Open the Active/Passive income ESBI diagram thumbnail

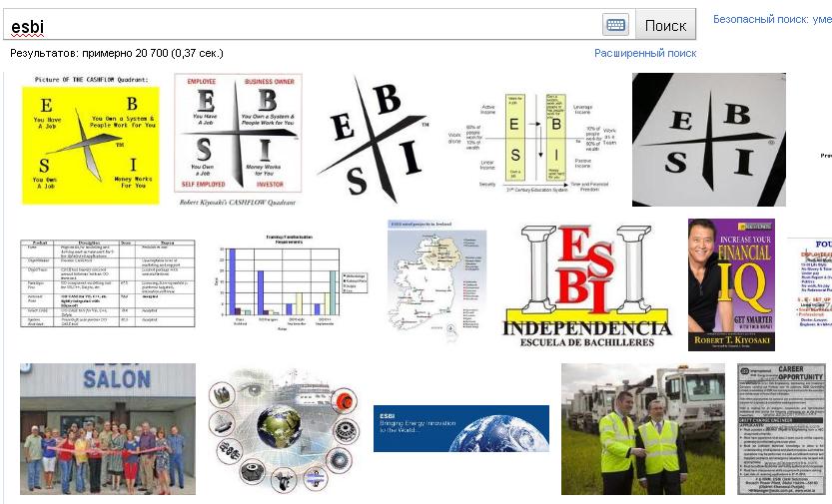point(532,143)
